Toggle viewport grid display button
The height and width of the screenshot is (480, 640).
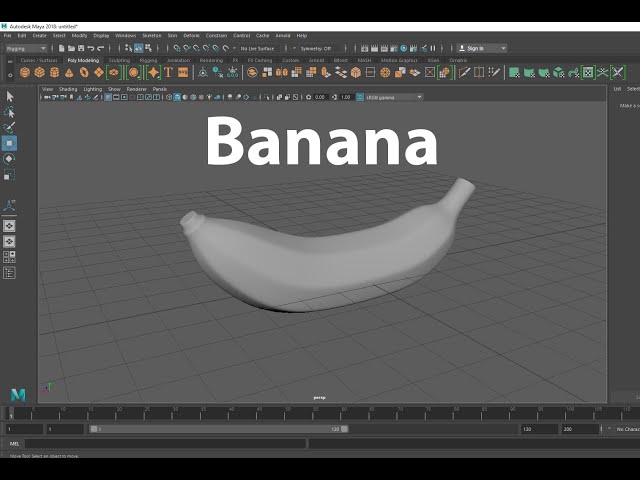pyautogui.click(x=108, y=97)
